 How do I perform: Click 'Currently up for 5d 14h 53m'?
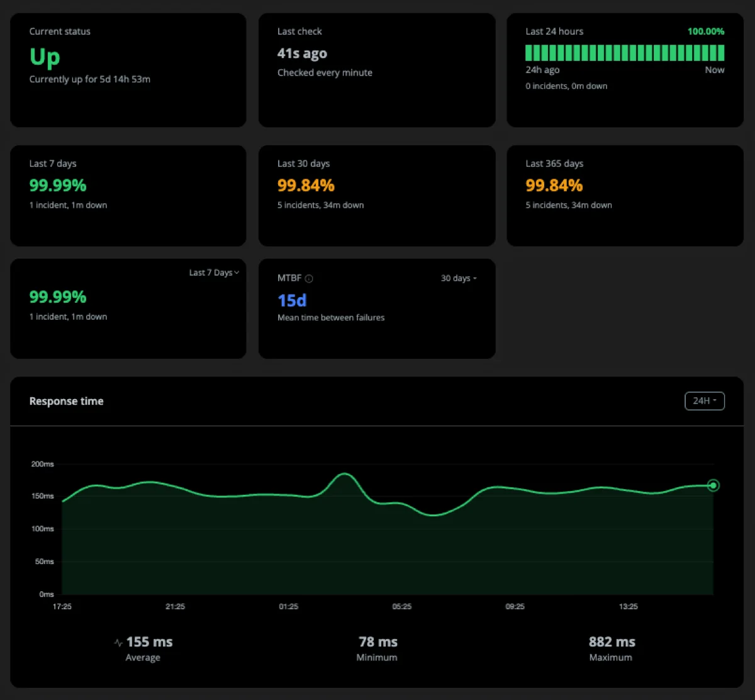[90, 79]
